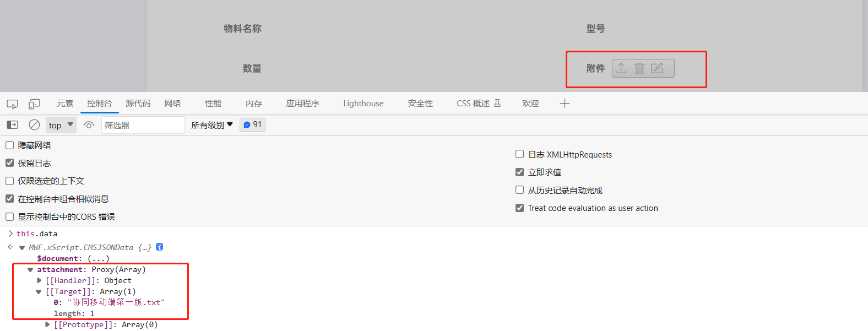Switch to the 元素 tab

(65, 104)
